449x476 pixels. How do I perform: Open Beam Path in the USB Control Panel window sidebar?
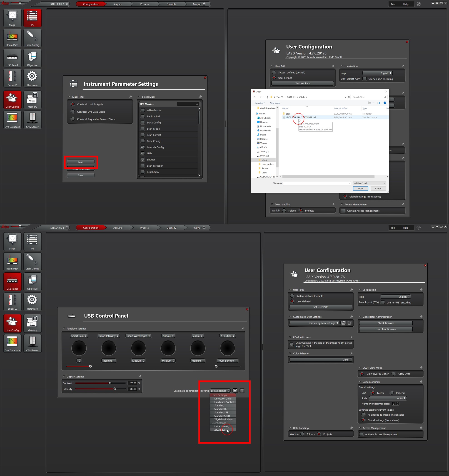12,262
